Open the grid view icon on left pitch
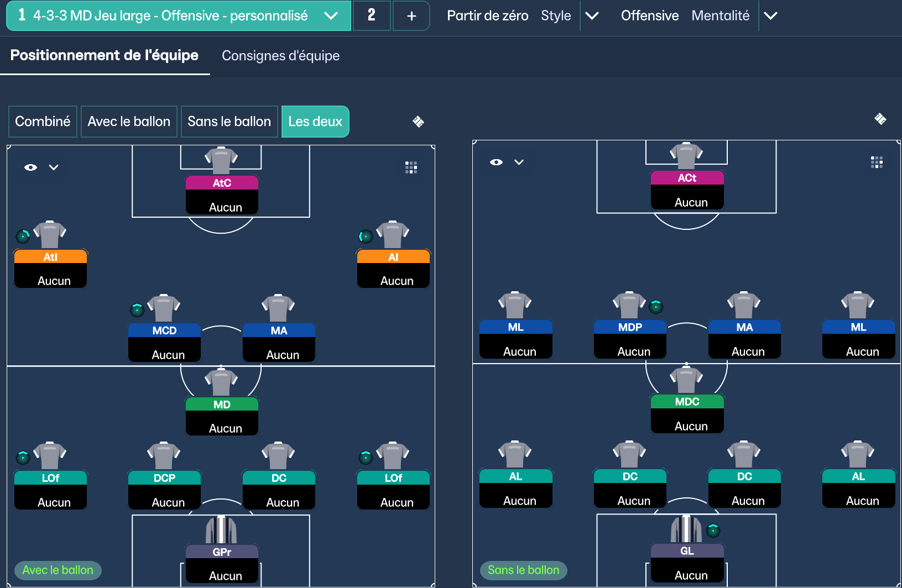This screenshot has height=588, width=902. [411, 167]
